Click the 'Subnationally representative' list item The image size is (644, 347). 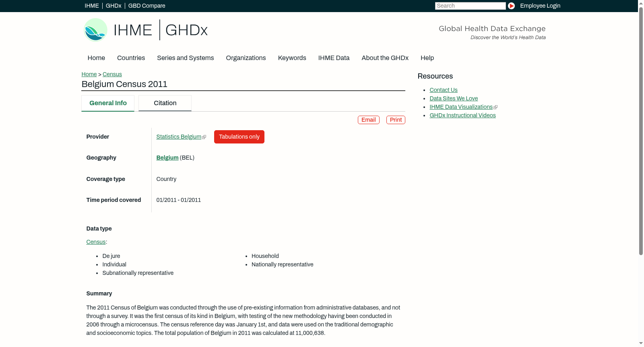click(138, 273)
